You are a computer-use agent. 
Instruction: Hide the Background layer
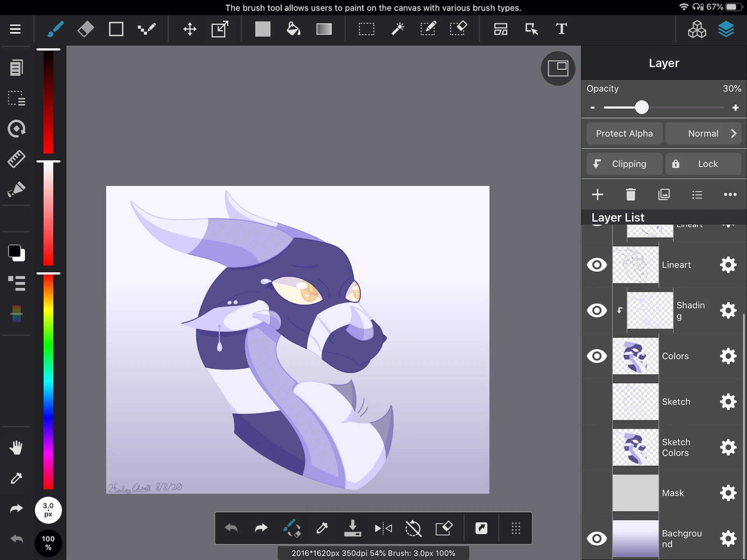pyautogui.click(x=597, y=539)
